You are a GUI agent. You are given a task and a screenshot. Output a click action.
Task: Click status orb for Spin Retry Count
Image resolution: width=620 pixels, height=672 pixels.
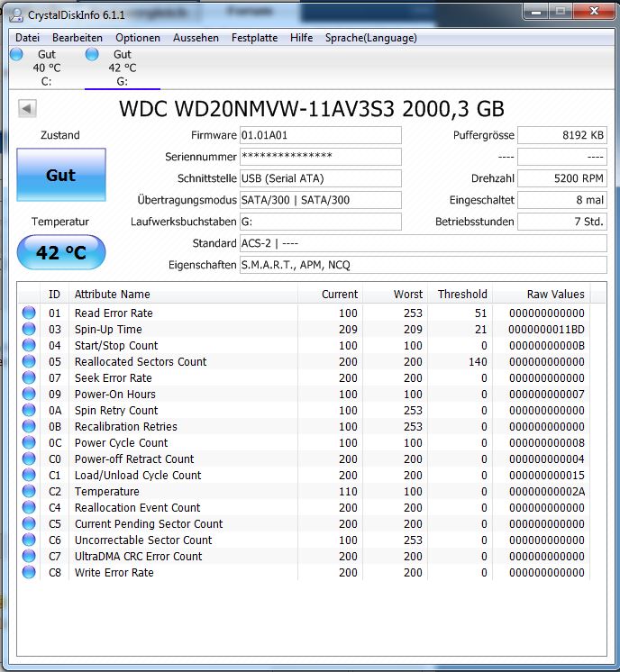[x=29, y=410]
